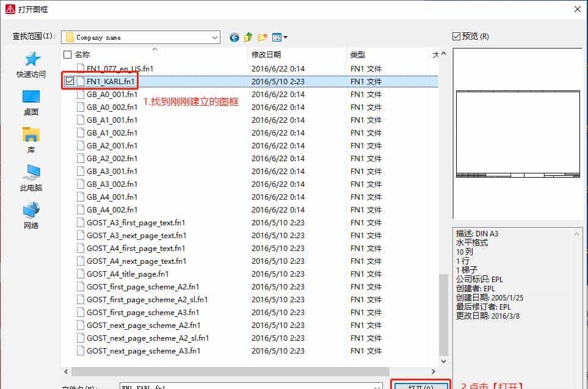The image size is (588, 389).
Task: Select GOST_A4_title_page.fn1 in the list
Action: 127,274
